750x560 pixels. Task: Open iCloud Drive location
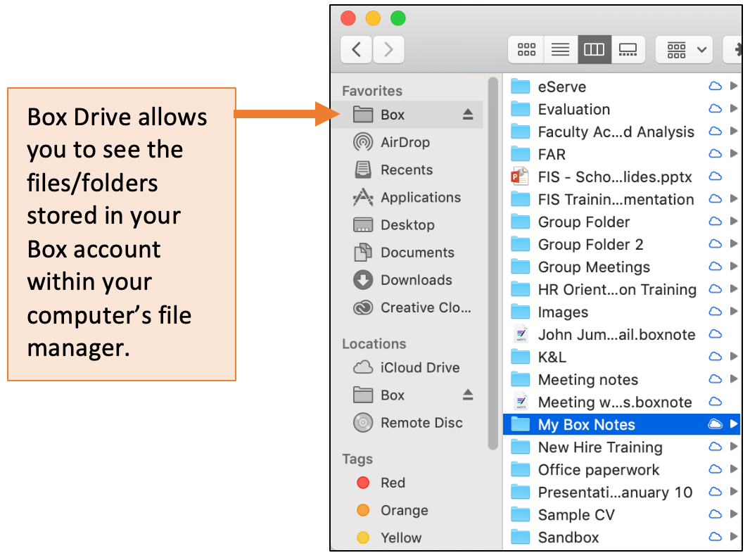(408, 367)
